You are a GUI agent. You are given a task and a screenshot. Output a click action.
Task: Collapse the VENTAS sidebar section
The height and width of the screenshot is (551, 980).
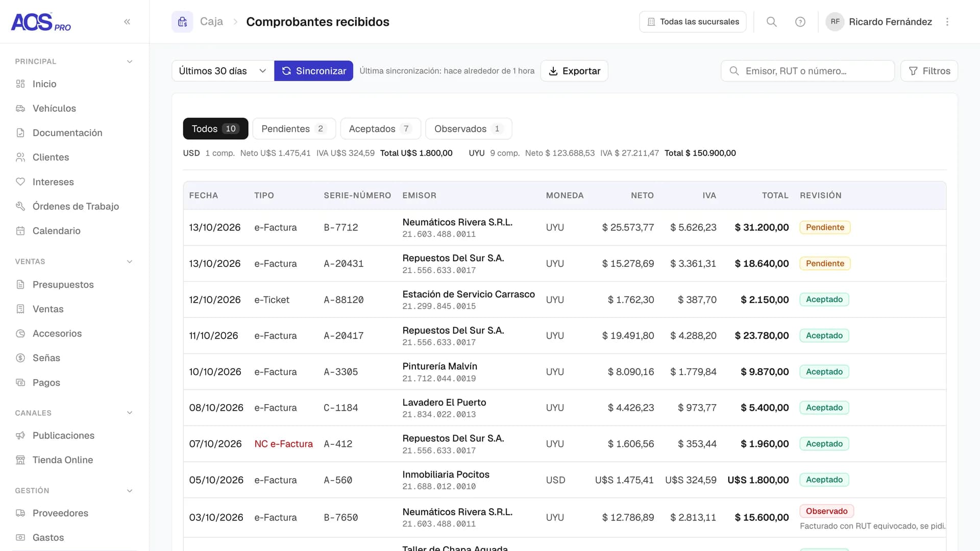pyautogui.click(x=130, y=261)
